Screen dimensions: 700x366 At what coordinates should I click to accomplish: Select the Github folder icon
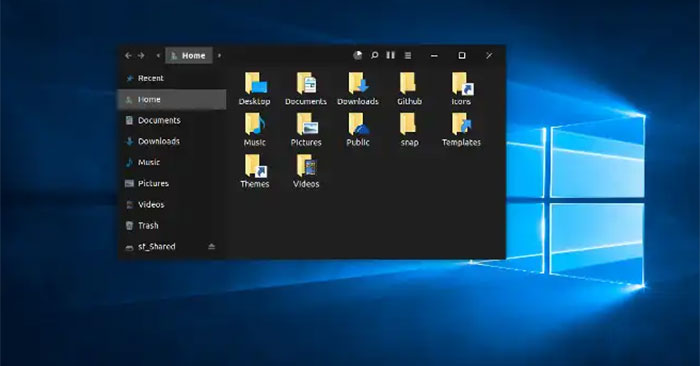[408, 83]
